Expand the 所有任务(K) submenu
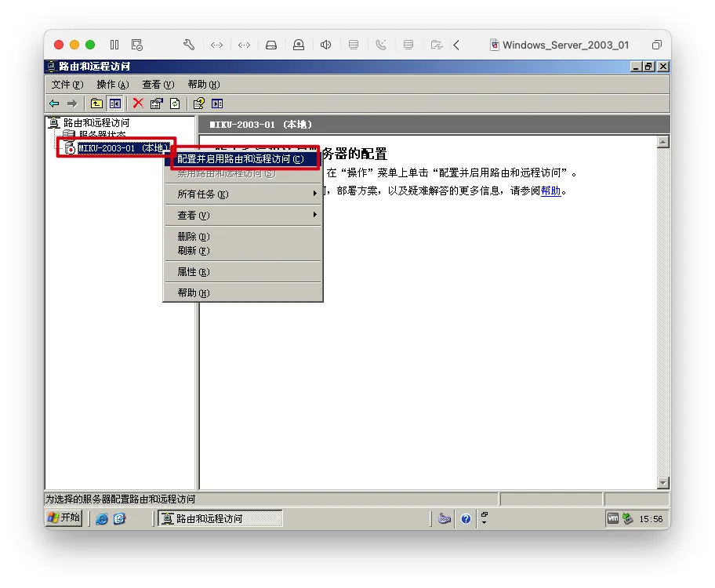The image size is (715, 588). [242, 194]
